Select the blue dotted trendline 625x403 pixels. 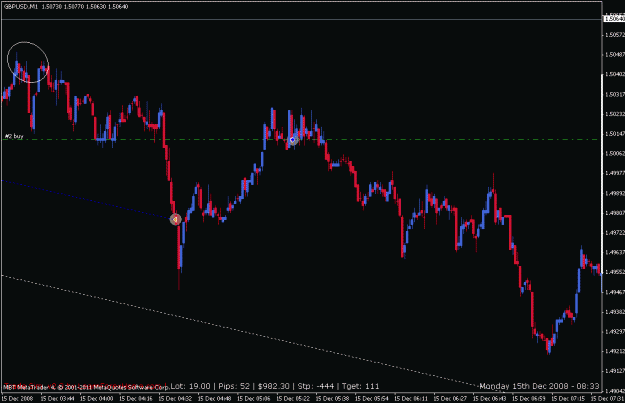click(86, 199)
